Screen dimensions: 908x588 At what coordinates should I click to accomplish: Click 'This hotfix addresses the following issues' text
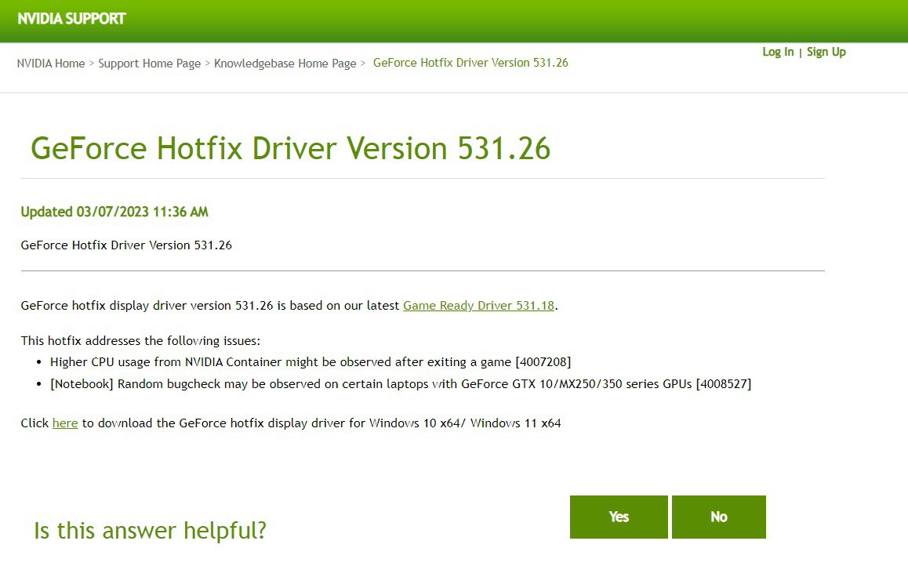(x=140, y=341)
